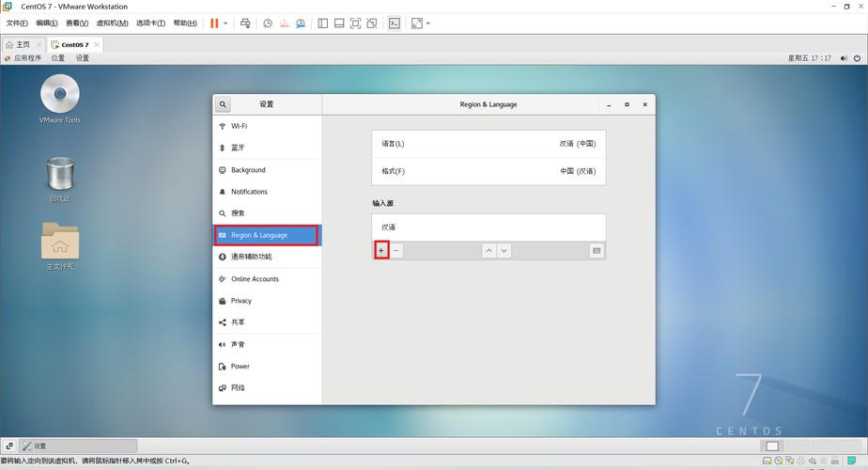Open the 文件(F) menu
Screen dimensions: 868x470
(x=17, y=23)
